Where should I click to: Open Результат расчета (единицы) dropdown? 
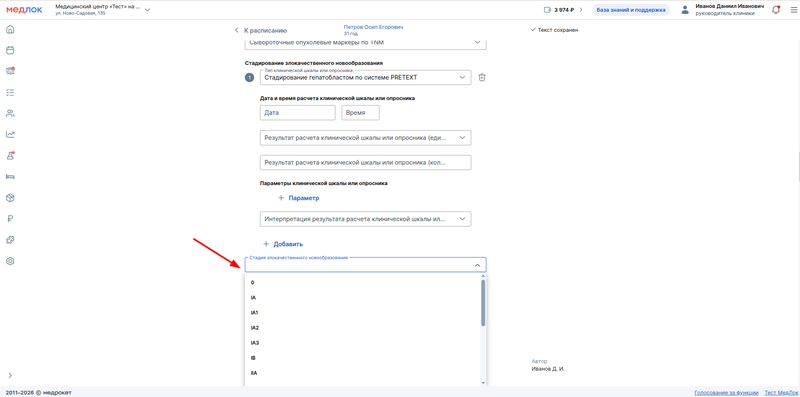click(365, 138)
